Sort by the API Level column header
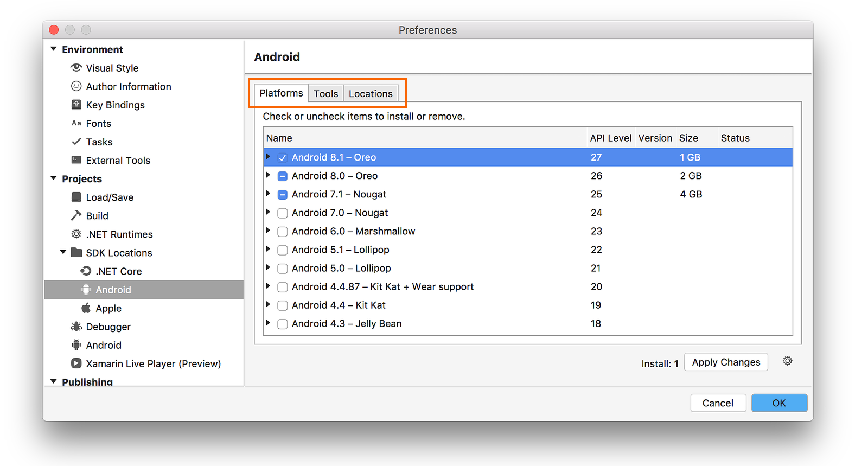This screenshot has width=868, height=466. [611, 138]
